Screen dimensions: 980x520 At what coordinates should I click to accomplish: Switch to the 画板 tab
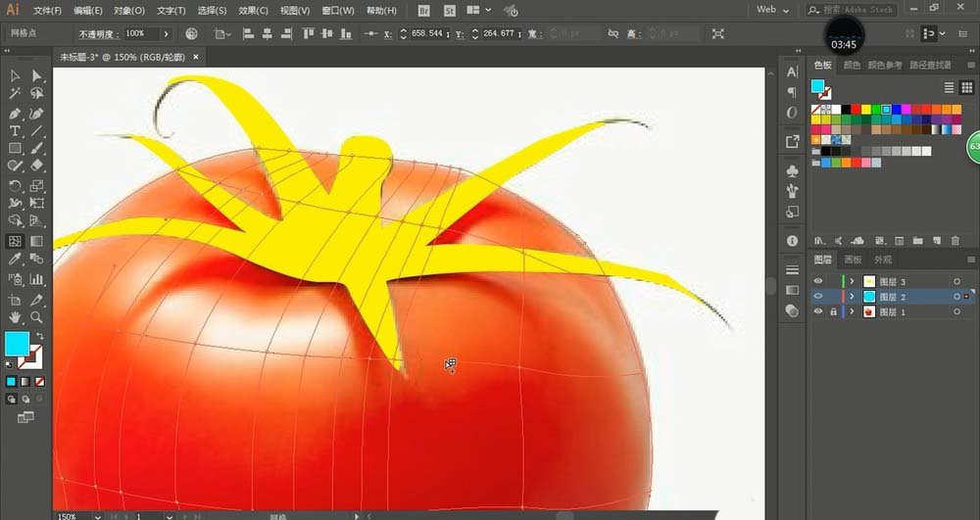pos(854,260)
